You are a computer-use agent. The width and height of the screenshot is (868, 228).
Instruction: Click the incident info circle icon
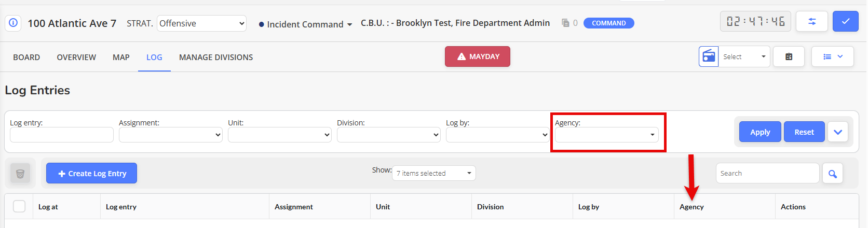[13, 23]
